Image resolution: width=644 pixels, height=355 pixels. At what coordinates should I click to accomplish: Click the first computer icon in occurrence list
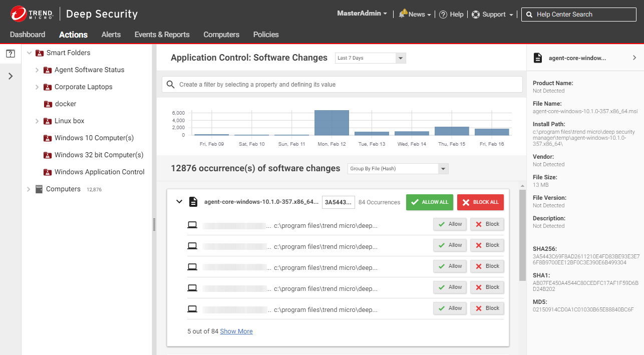(x=192, y=225)
